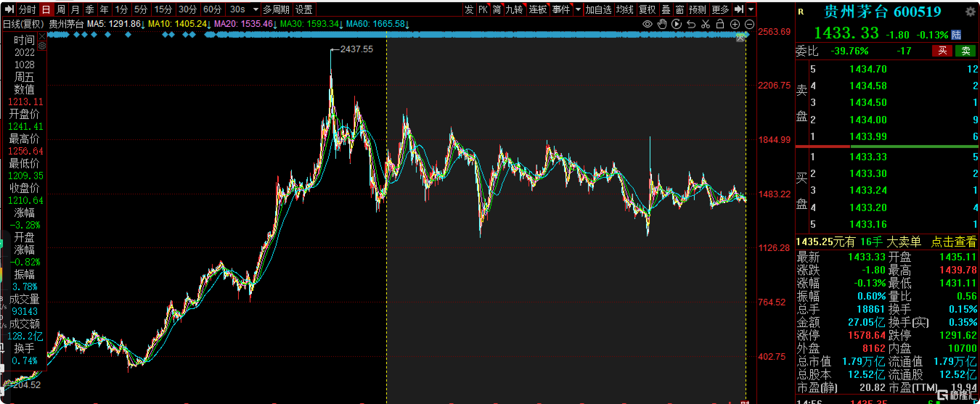Screen dimensions: 980x404
Task: Click the red 买 buy button
Action: pos(942,51)
